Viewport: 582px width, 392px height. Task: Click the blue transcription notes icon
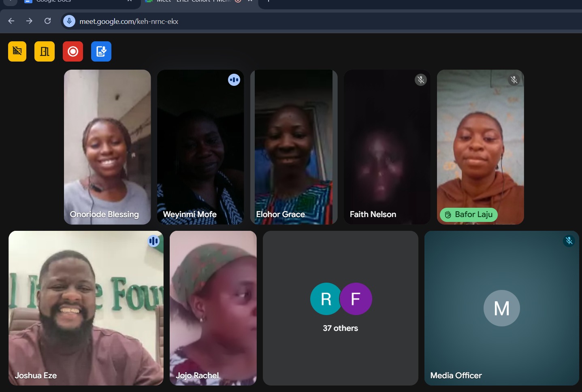[x=101, y=51]
